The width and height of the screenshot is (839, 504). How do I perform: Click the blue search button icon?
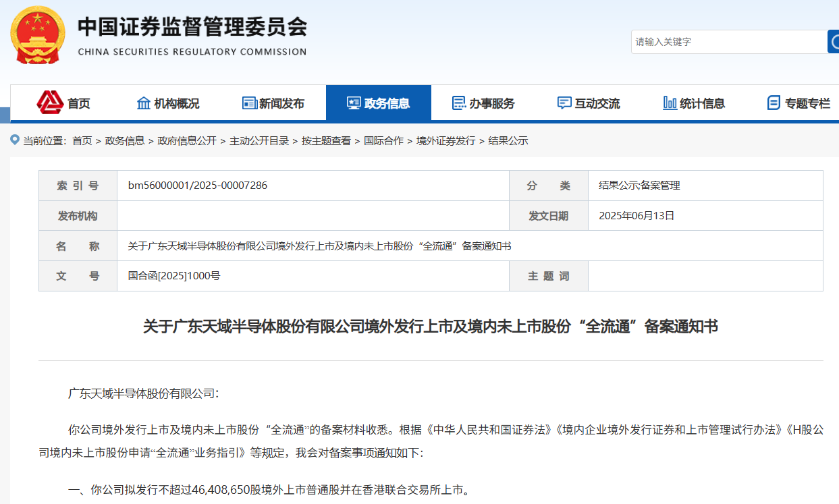click(x=834, y=41)
